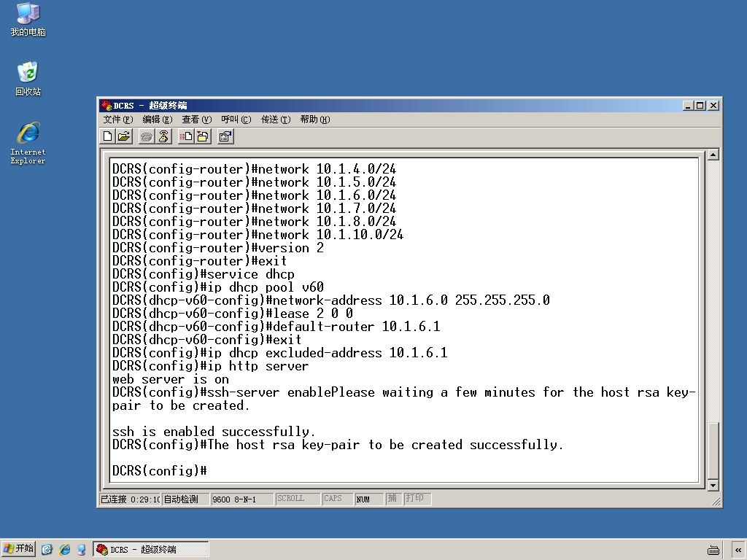
Task: Click the 'ip http server' command line
Action: (211, 366)
